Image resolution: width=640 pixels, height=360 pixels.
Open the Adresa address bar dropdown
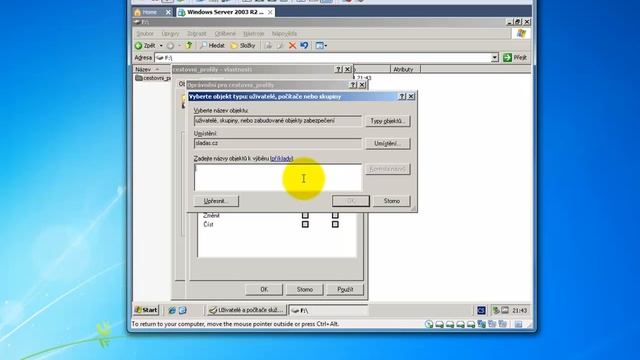pyautogui.click(x=495, y=58)
